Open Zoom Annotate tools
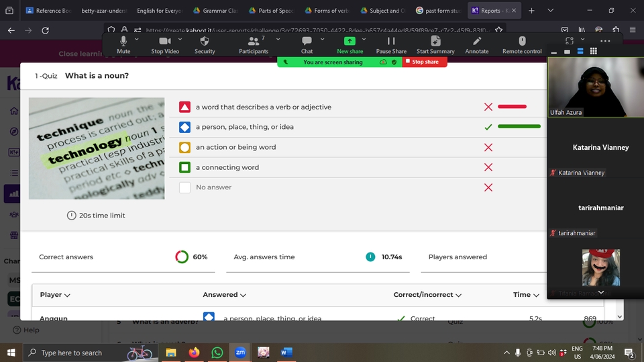This screenshot has height=362, width=644. [x=477, y=45]
